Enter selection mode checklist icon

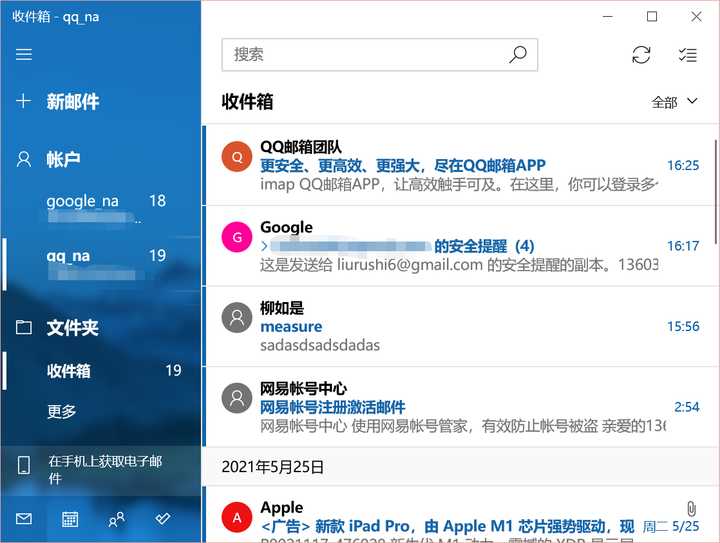point(687,55)
